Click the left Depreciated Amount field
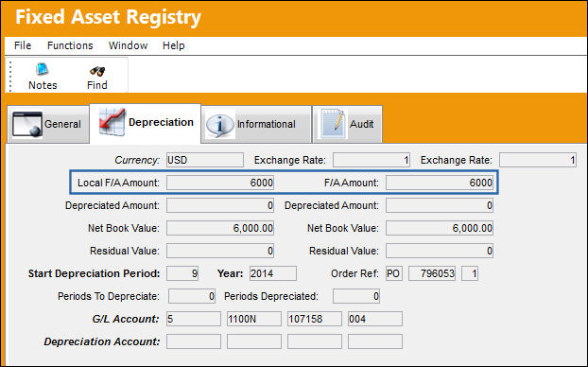This screenshot has width=588, height=367. 220,205
